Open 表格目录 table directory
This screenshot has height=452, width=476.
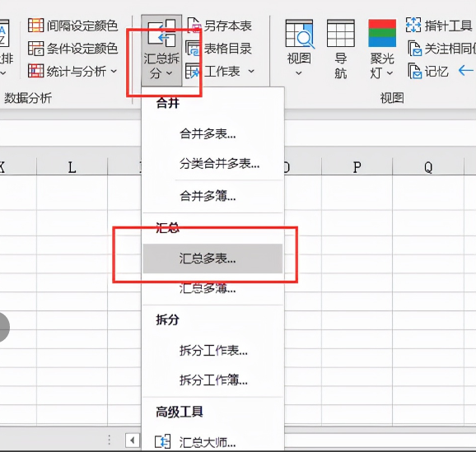coord(228,49)
